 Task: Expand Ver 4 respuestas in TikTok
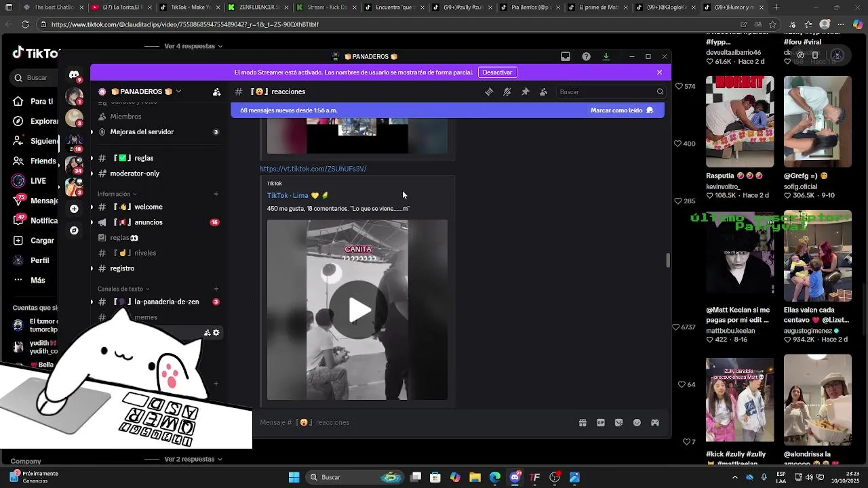click(x=193, y=46)
